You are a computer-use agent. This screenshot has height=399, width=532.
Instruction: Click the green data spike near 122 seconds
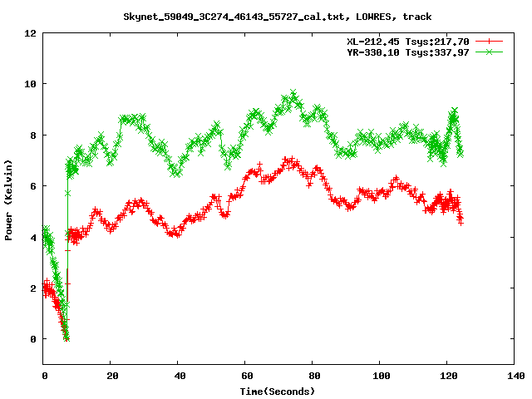(x=455, y=111)
